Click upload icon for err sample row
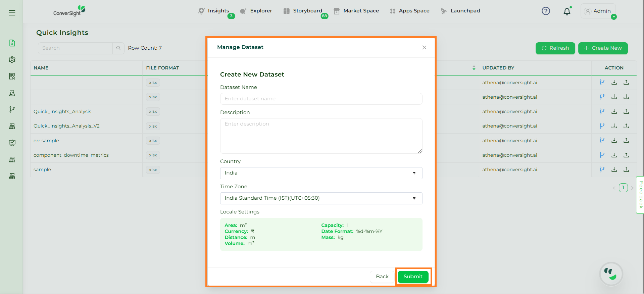Image resolution: width=644 pixels, height=294 pixels. 626,140
